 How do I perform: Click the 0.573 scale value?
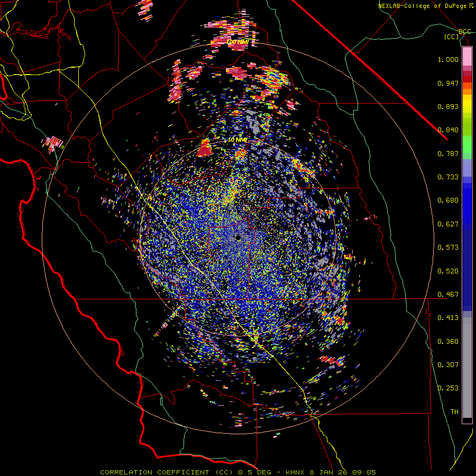(x=448, y=248)
